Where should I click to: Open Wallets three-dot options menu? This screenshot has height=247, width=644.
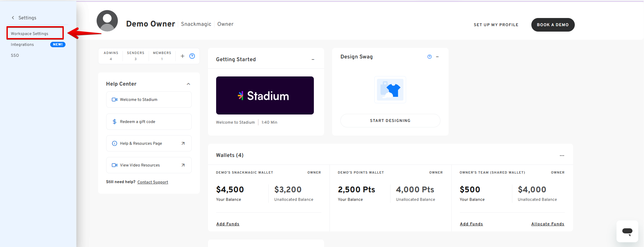tap(562, 155)
